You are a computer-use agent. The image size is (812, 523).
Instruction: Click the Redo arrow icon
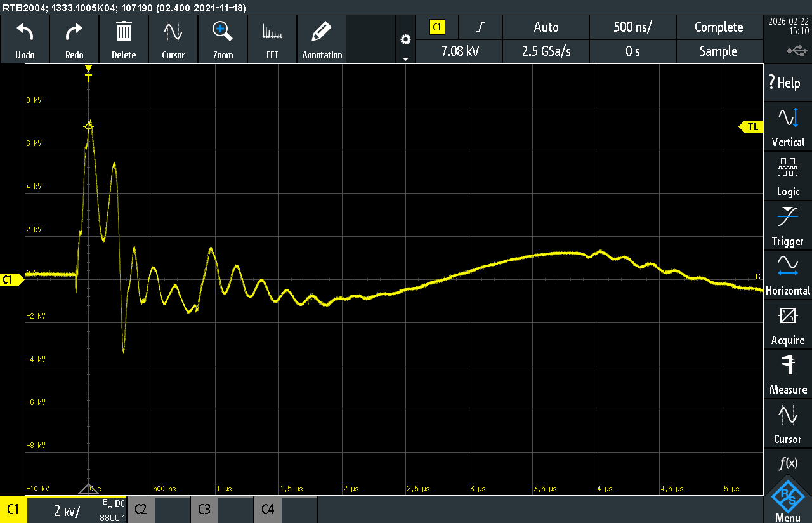[x=74, y=32]
